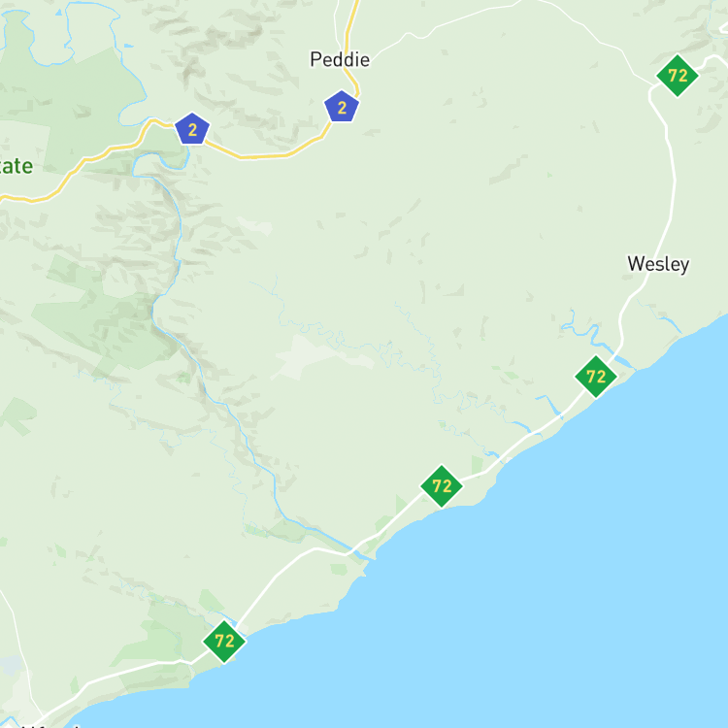Click the pale clearing patch in the map center

click(320, 357)
